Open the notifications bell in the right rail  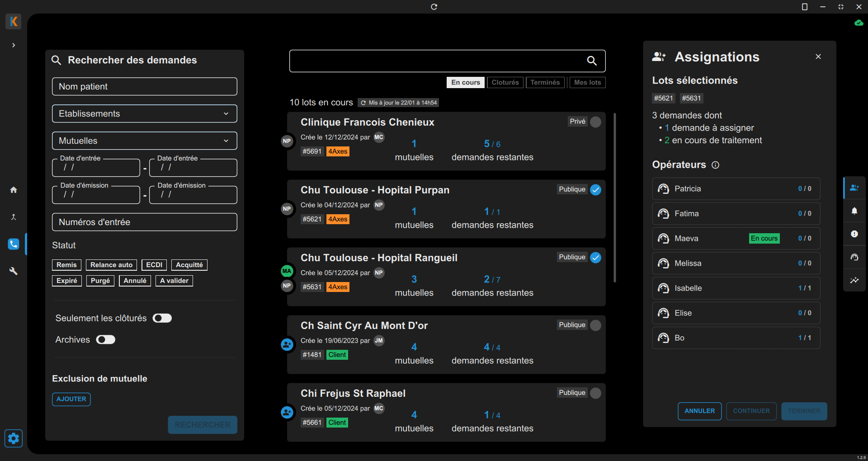click(854, 211)
